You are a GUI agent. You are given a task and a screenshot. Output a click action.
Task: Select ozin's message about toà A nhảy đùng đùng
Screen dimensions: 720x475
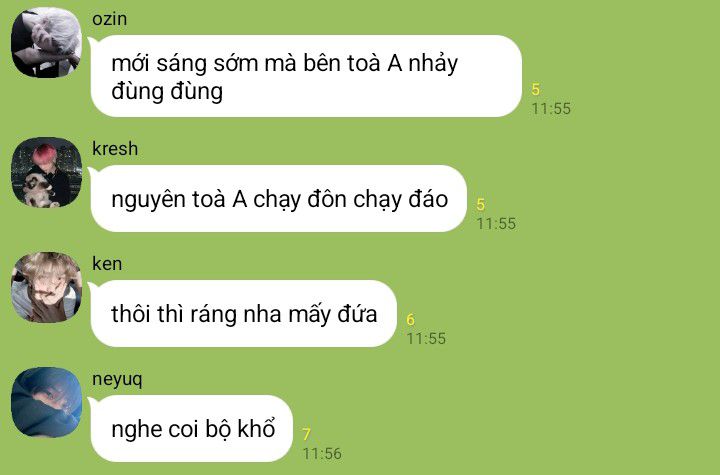(306, 76)
